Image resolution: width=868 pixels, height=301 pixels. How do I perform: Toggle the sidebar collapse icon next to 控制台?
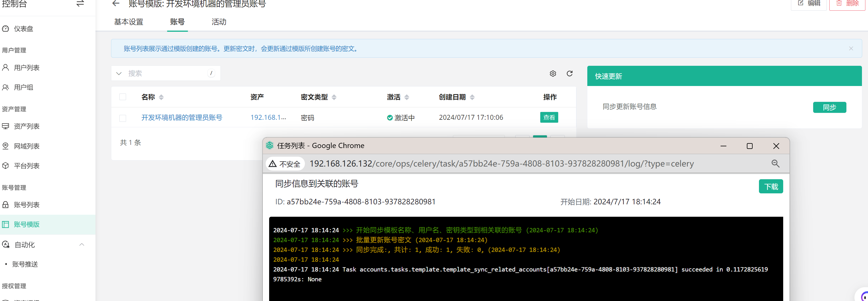coord(80,4)
